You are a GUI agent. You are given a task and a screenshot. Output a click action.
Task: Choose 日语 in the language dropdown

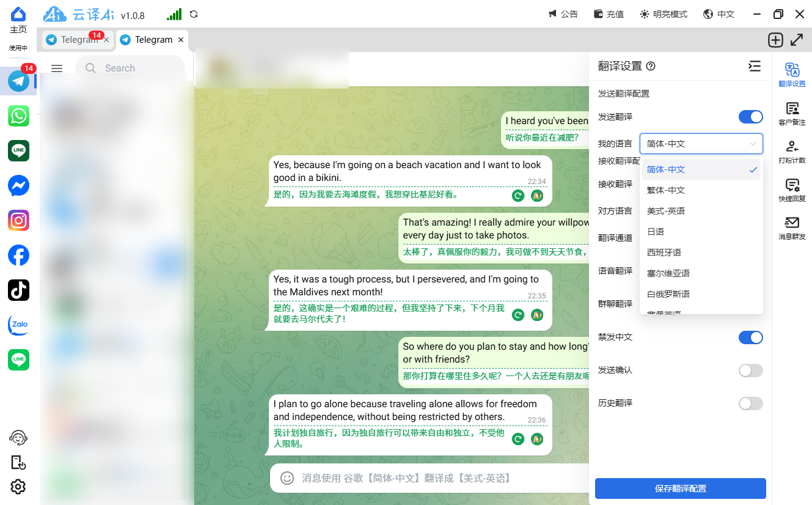[656, 232]
